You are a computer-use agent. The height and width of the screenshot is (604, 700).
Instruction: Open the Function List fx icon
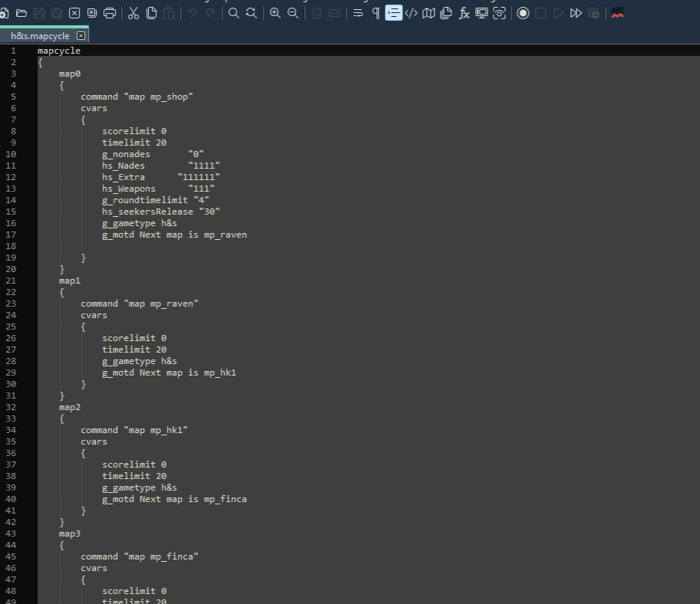(464, 13)
